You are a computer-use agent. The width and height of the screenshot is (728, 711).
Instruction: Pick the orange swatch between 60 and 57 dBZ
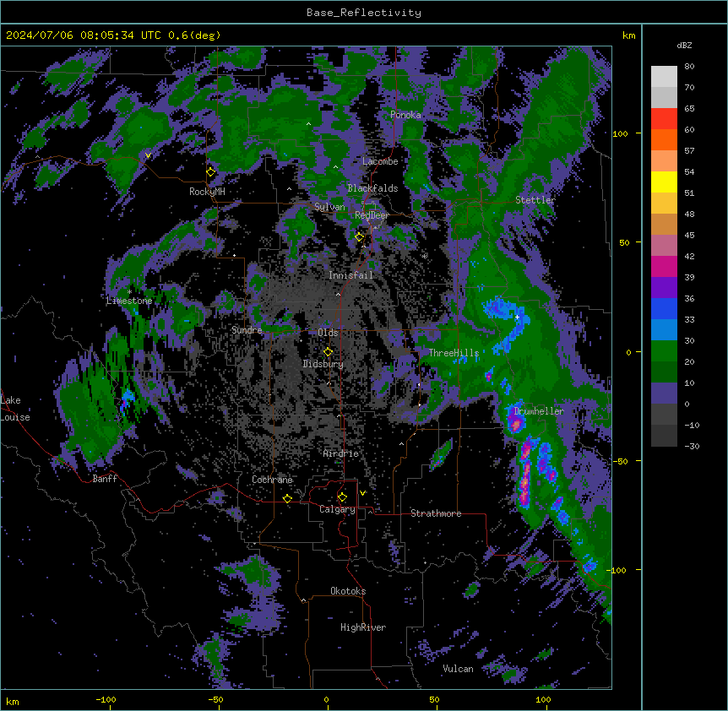[x=664, y=139]
